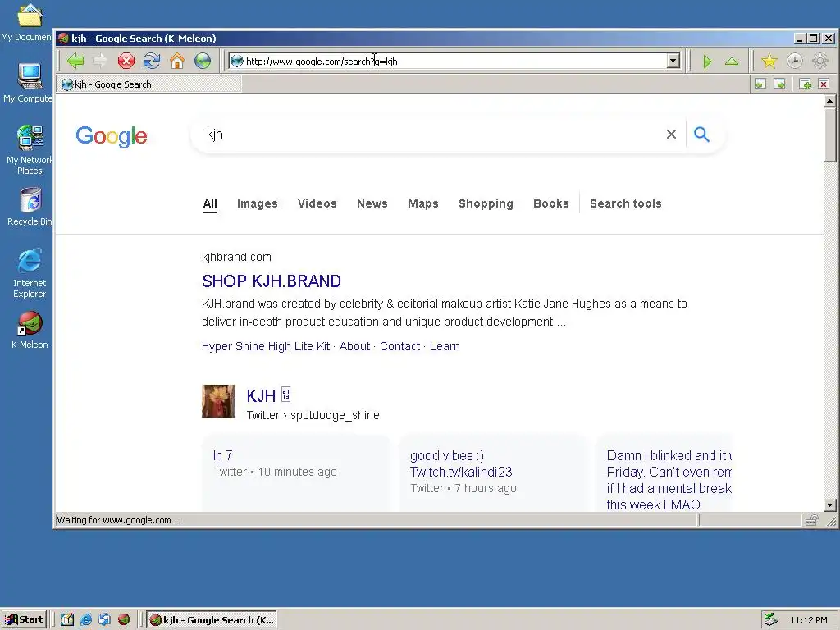Open a new tab with plus icon
This screenshot has height=630, width=840.
coord(805,84)
